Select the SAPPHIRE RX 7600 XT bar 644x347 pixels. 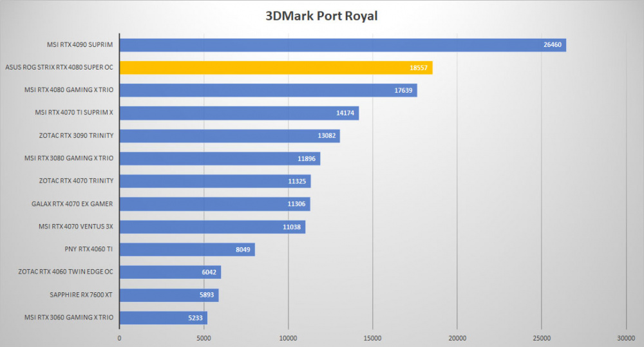coord(169,295)
